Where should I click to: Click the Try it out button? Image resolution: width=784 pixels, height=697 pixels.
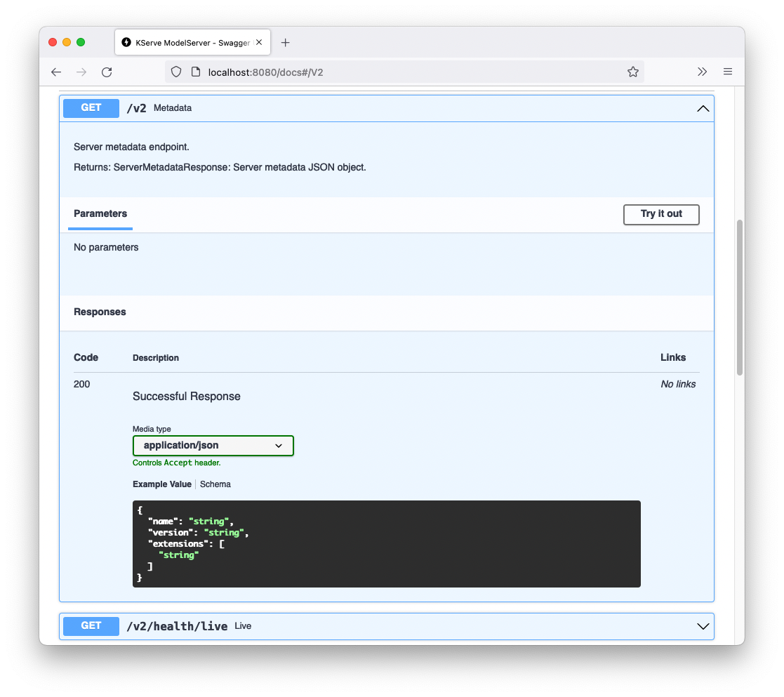660,215
